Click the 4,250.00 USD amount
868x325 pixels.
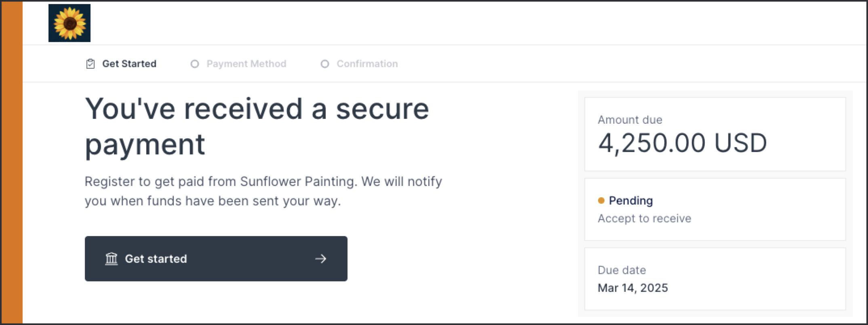coord(682,143)
